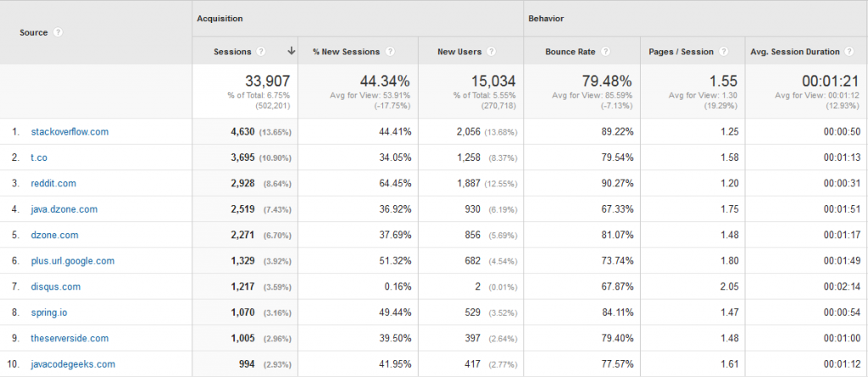Click overall avg duration 00:01:21
Viewport: 868px width, 377px height.
832,81
